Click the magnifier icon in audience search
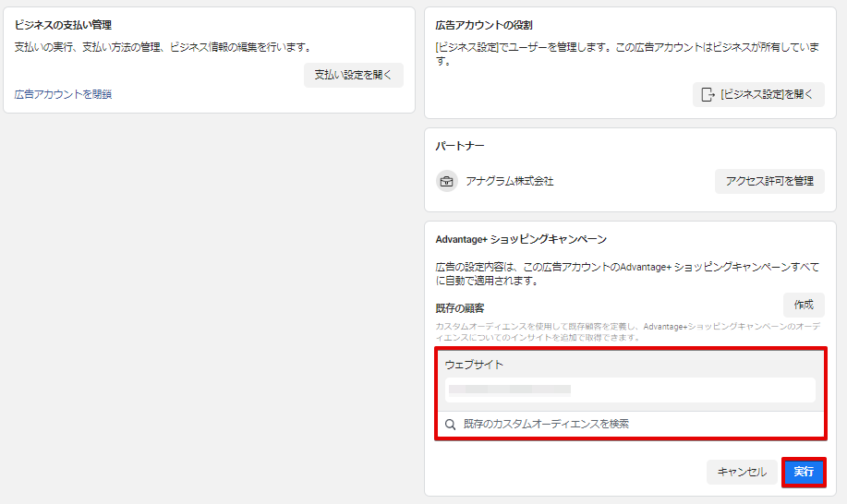The height and width of the screenshot is (504, 847). (451, 424)
